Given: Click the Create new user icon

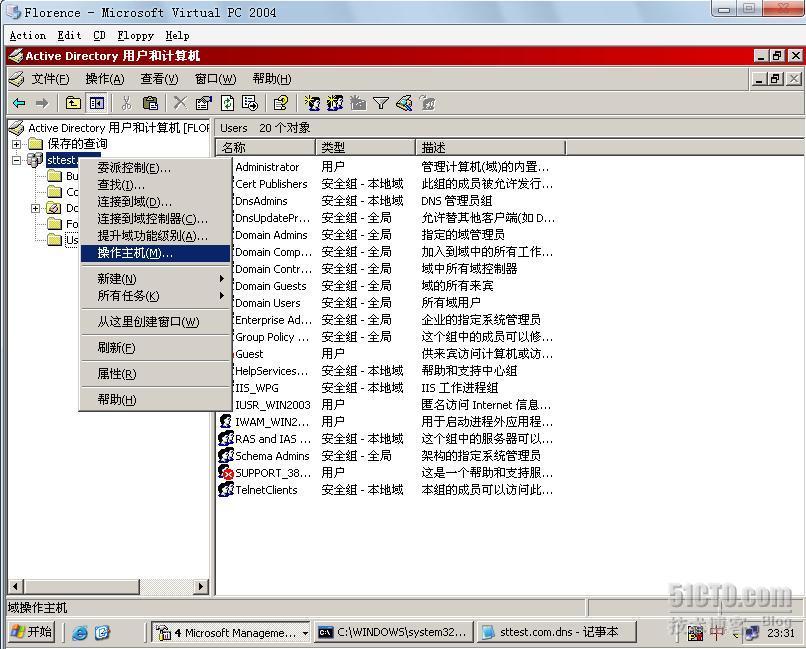Looking at the screenshot, I should (x=312, y=103).
